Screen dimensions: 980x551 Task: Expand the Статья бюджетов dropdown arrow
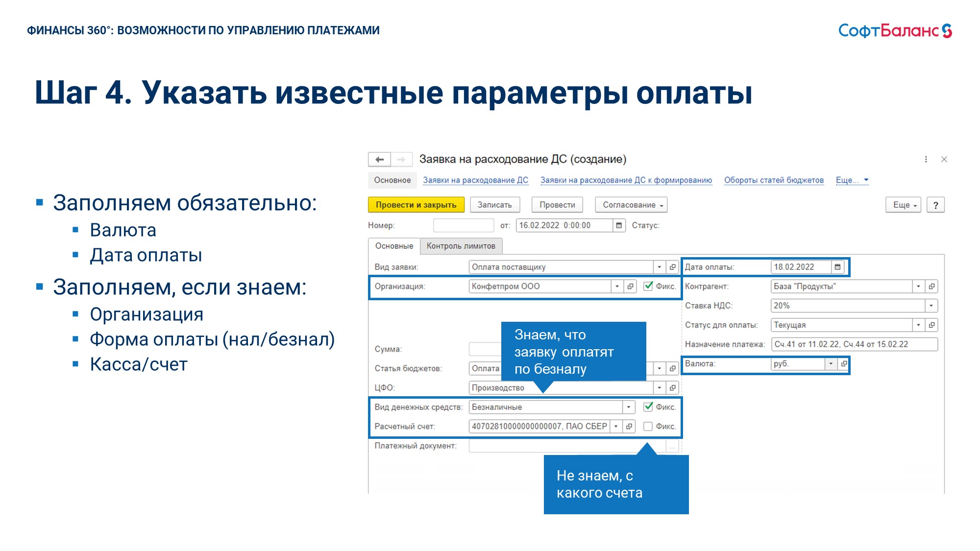tap(660, 368)
